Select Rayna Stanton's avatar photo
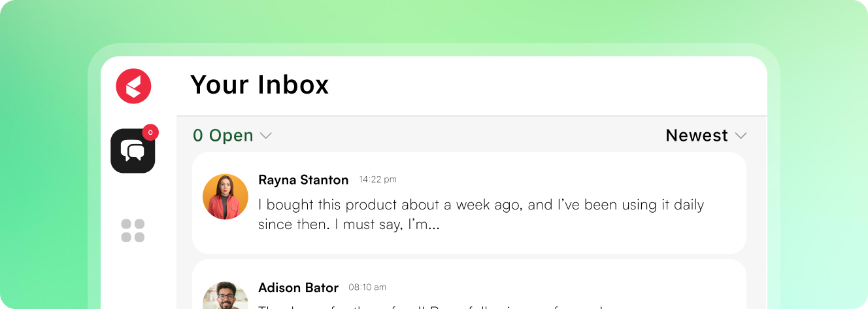The width and height of the screenshot is (868, 309). pos(225,196)
